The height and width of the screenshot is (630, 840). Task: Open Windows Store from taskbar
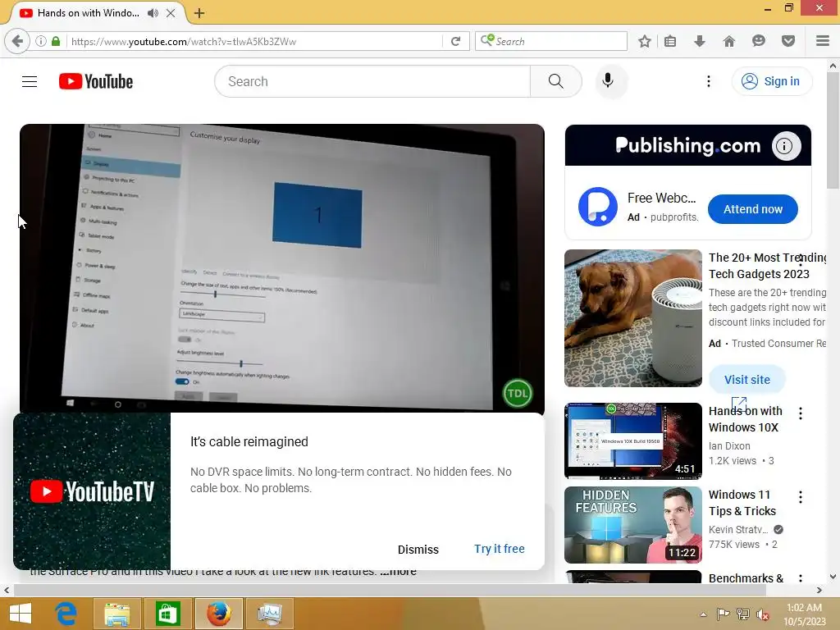pos(167,614)
